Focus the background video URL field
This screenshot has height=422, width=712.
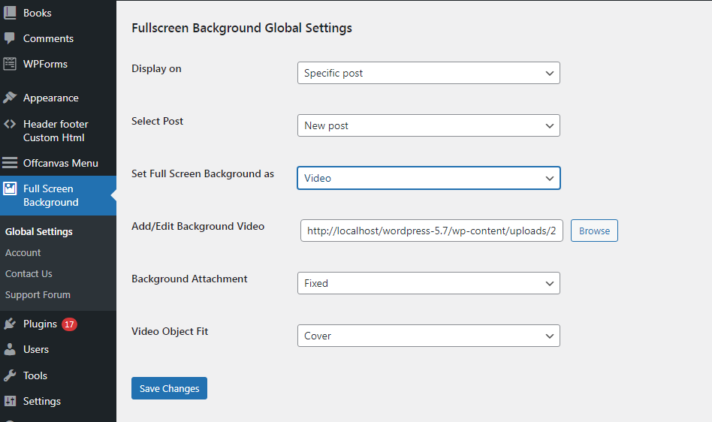point(431,230)
